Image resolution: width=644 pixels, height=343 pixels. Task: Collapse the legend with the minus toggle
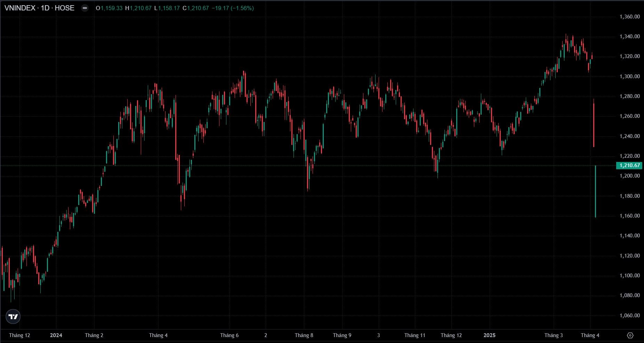[x=85, y=8]
